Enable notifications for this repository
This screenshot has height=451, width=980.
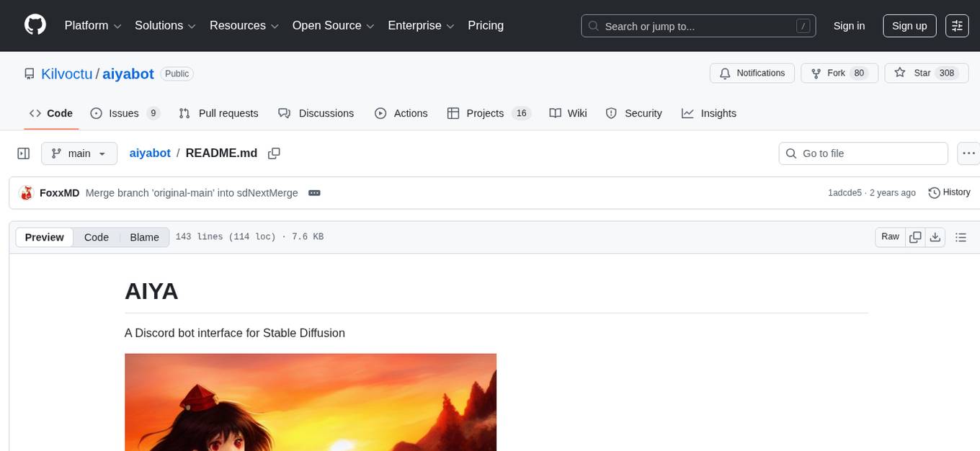[x=752, y=73]
